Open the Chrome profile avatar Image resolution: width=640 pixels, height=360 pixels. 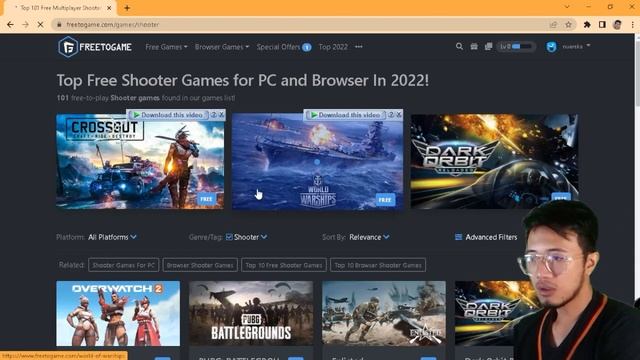click(x=617, y=24)
